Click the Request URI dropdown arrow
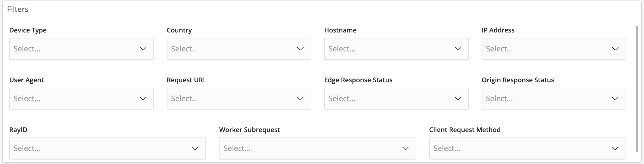The image size is (644, 164). click(301, 99)
